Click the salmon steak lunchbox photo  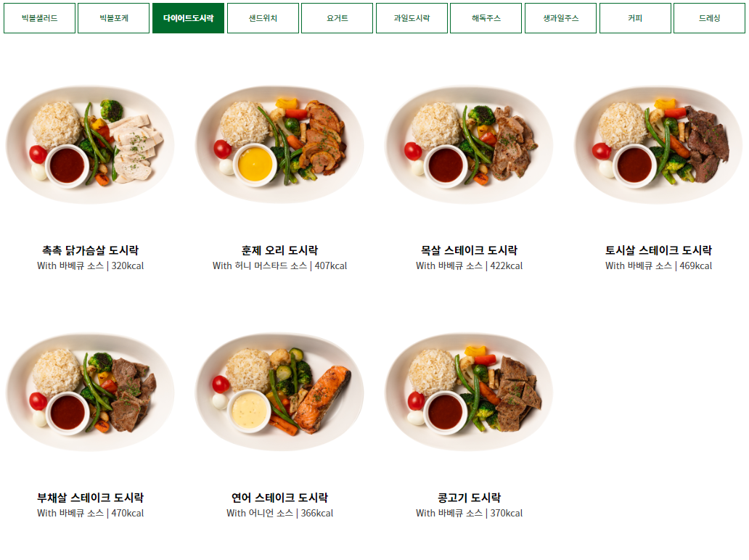coord(279,392)
